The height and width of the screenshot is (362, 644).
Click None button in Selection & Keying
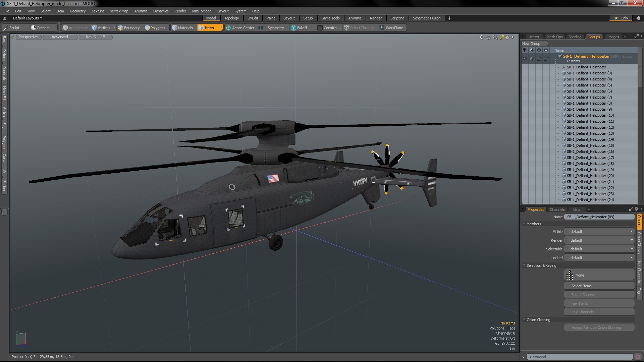pos(599,275)
